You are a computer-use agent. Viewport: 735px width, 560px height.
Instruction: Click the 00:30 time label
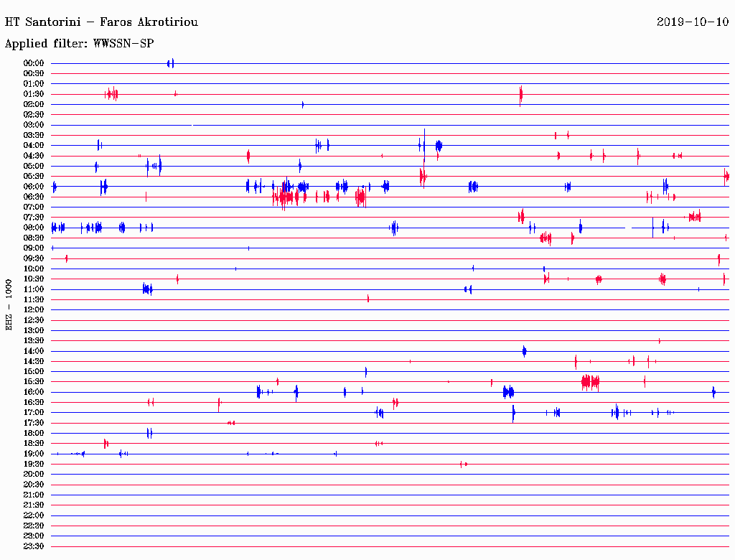(34, 73)
